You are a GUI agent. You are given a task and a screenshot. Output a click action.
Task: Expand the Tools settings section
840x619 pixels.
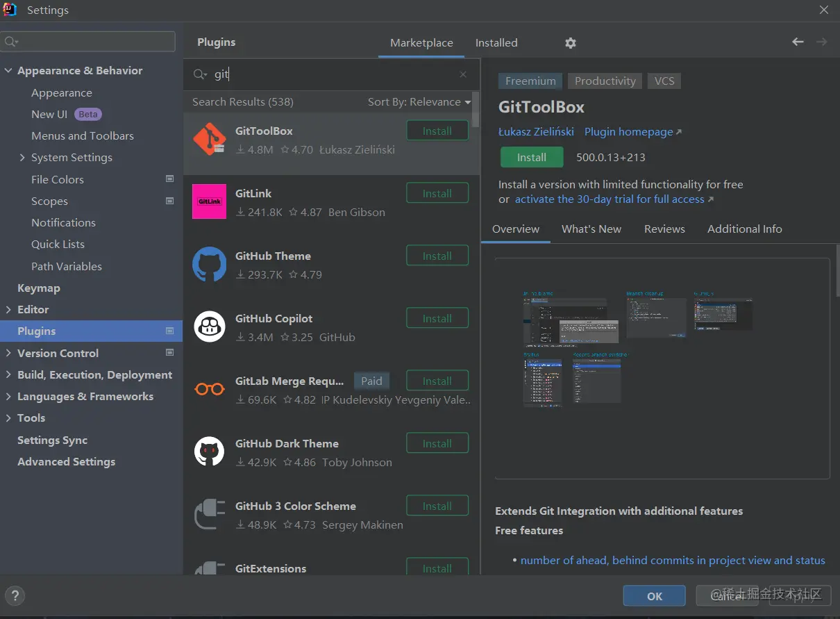tap(8, 418)
